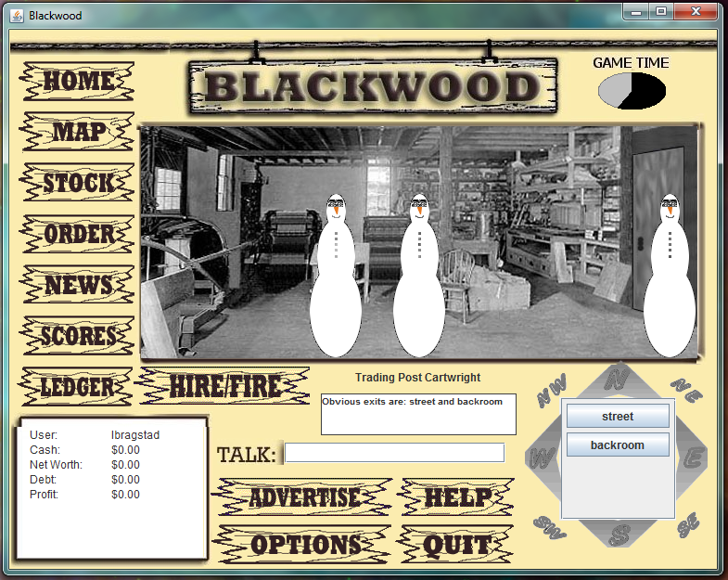Click the game time clock dial
The width and height of the screenshot is (728, 580).
[x=632, y=91]
